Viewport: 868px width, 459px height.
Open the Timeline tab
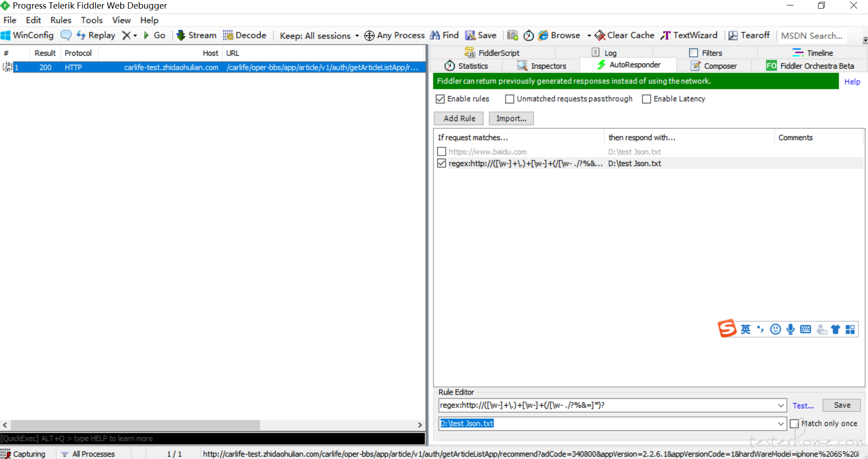point(813,53)
